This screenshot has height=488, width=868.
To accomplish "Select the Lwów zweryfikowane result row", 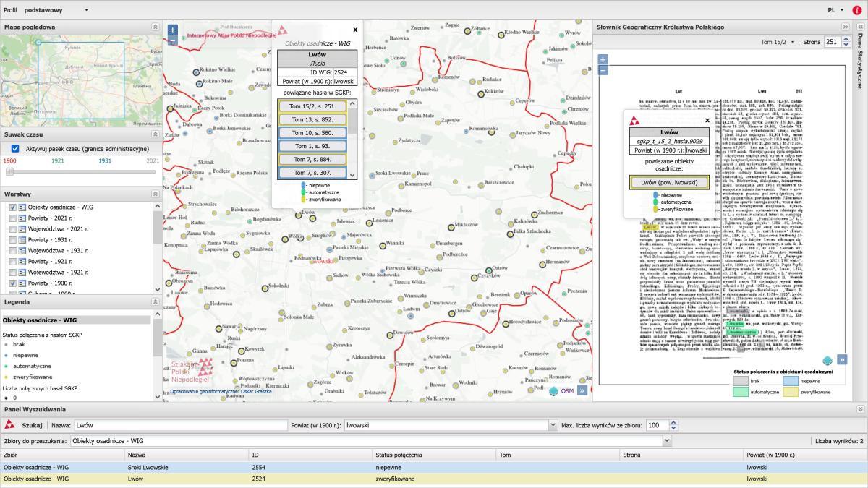I will click(434, 479).
